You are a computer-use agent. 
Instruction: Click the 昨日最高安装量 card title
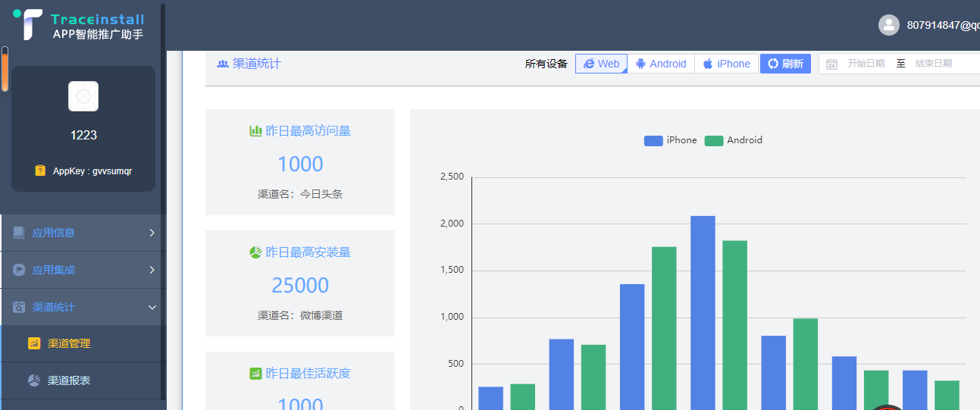click(308, 252)
